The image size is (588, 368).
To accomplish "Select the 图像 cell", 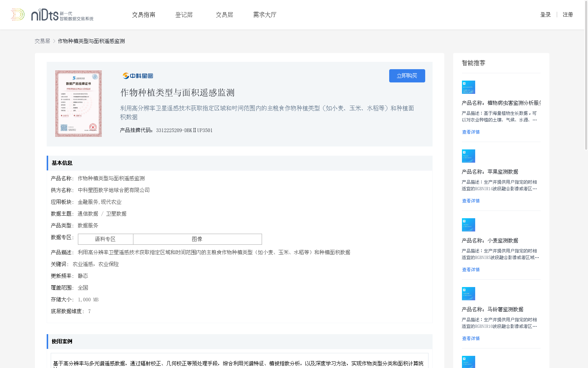I will [x=197, y=239].
